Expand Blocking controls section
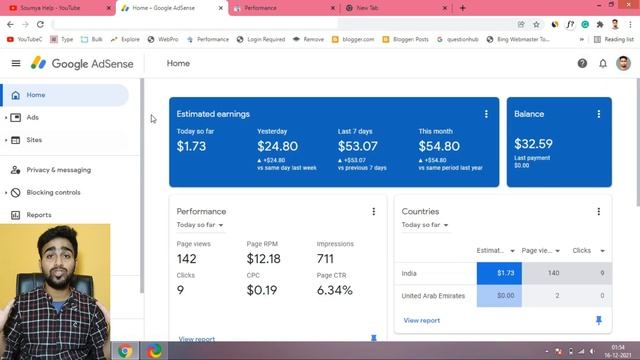 [x=6, y=192]
